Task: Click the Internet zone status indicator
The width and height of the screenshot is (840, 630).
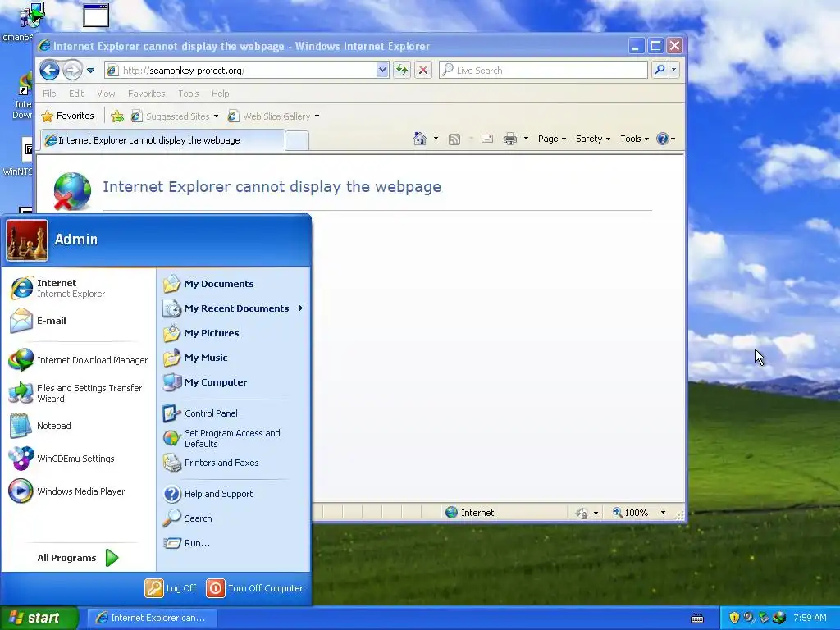Action: coord(470,513)
